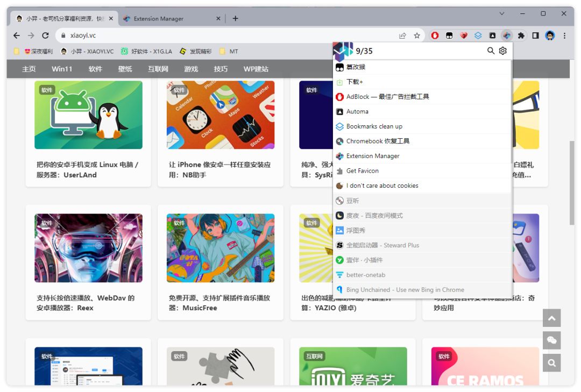Switch to the 小羿 xiaoyi.vc tab

pyautogui.click(x=64, y=18)
